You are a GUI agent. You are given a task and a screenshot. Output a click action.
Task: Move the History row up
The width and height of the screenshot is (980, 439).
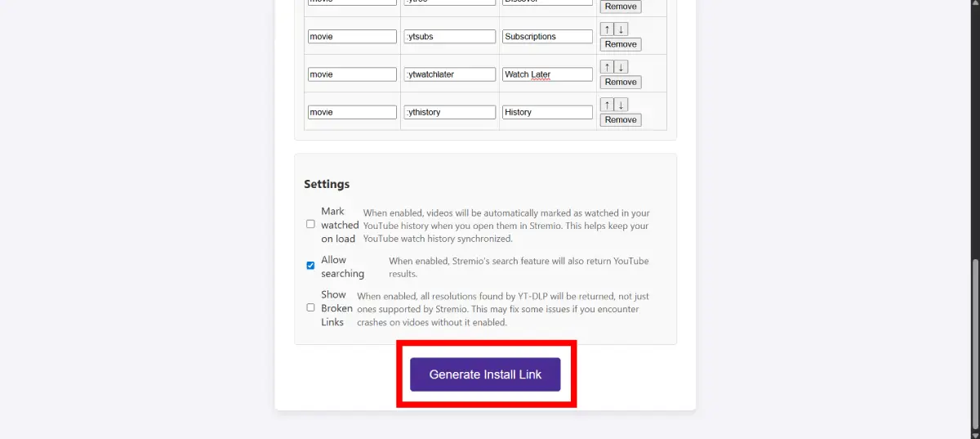(x=606, y=105)
